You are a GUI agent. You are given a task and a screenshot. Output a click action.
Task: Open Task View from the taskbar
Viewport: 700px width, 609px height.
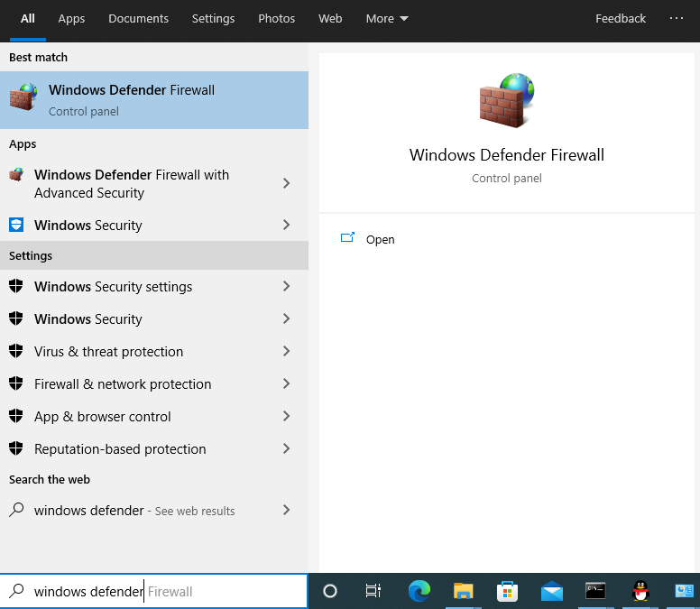[x=373, y=591]
